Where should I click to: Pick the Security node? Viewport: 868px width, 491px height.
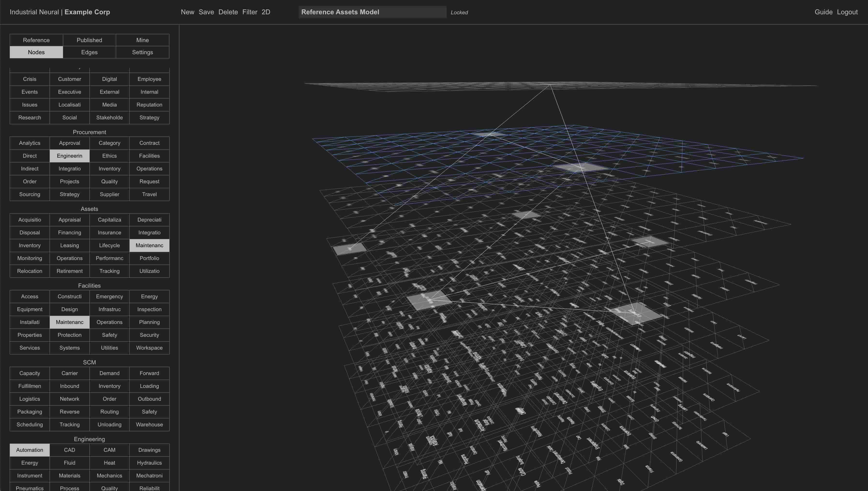coord(149,335)
